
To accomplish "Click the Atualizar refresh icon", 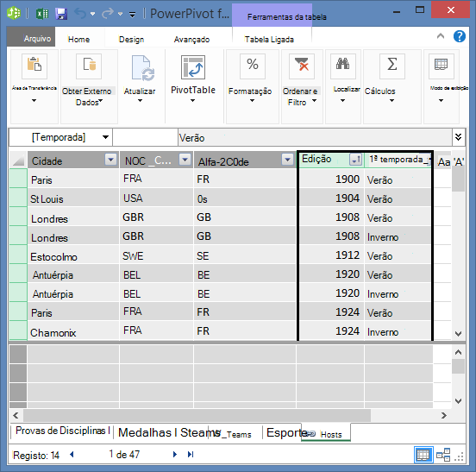I will coord(142,68).
